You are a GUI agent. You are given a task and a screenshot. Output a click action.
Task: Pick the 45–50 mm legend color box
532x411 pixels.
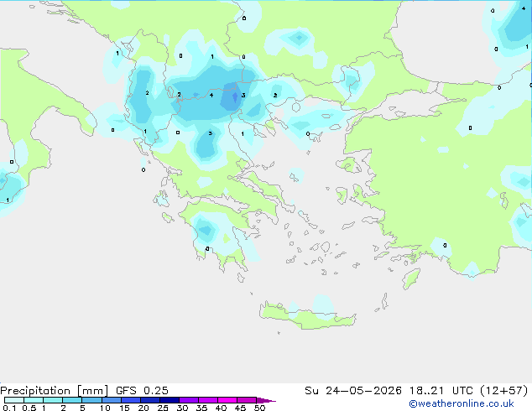coord(247,400)
